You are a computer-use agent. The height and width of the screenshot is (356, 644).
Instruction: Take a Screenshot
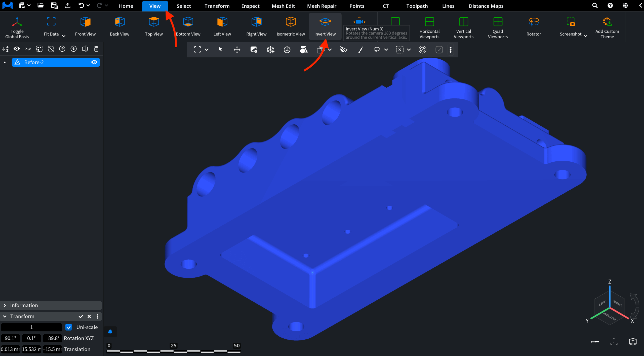[x=571, y=27]
